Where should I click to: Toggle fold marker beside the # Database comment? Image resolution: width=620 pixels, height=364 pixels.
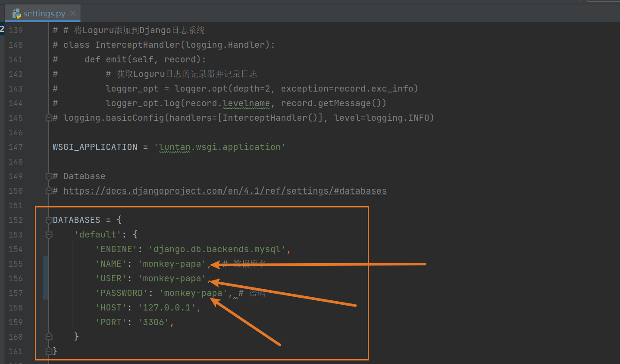tap(49, 176)
